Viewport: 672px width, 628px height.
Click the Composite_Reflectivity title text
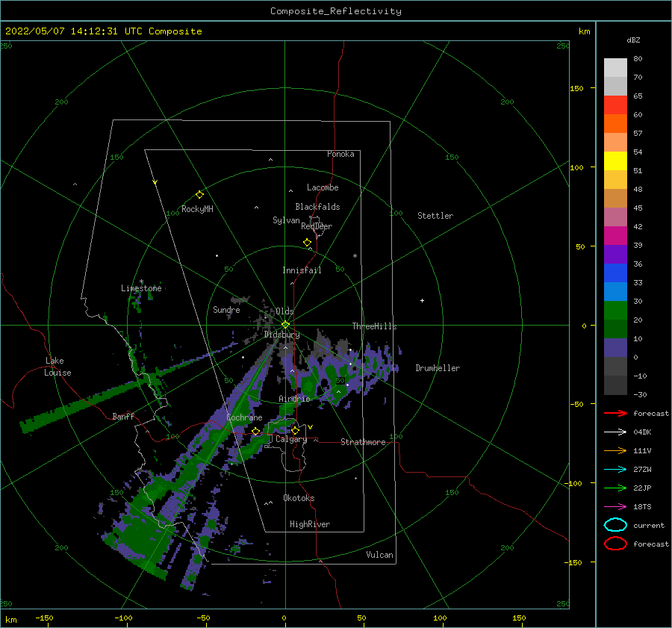click(x=336, y=11)
